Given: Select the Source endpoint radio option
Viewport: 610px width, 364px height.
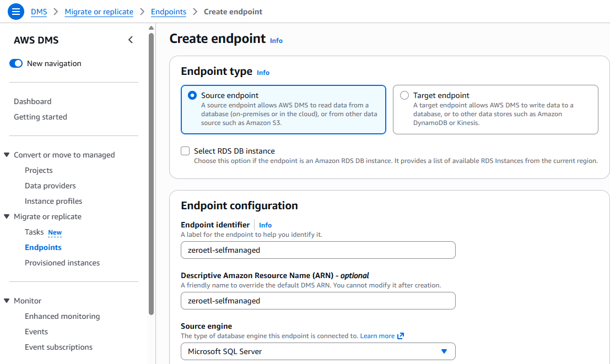Looking at the screenshot, I should point(192,95).
